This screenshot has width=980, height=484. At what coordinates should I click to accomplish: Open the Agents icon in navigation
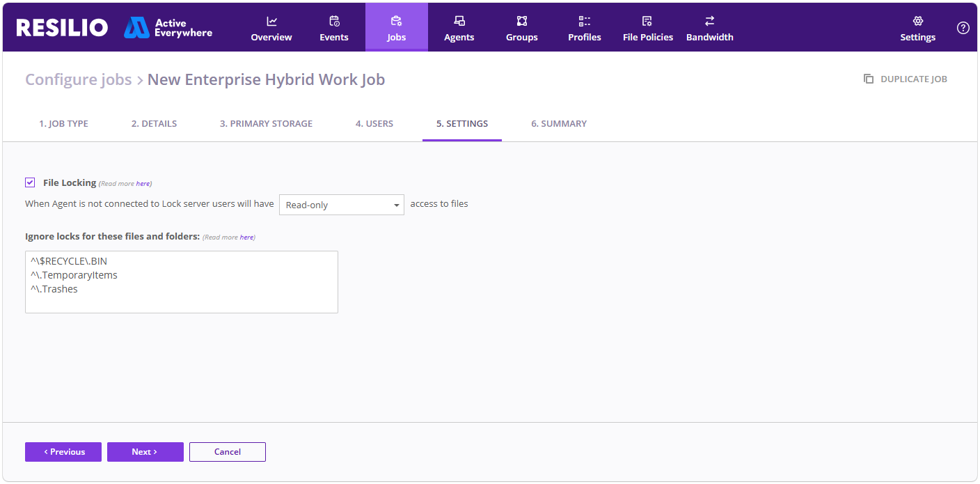[459, 21]
